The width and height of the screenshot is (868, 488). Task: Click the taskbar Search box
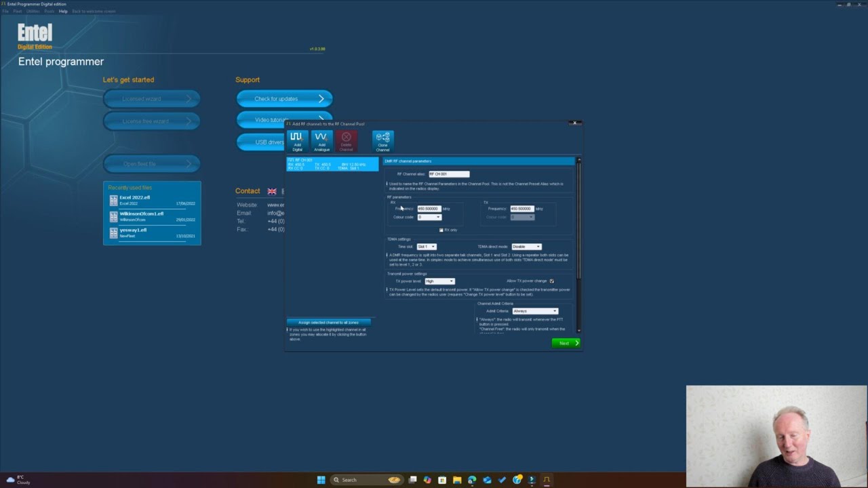(x=368, y=480)
